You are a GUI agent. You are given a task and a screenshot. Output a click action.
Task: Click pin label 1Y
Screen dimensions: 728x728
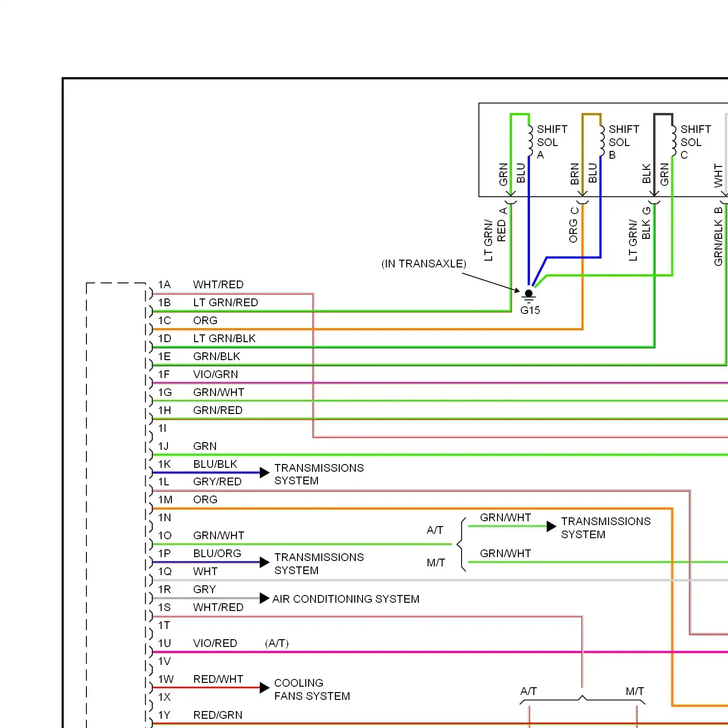pyautogui.click(x=165, y=715)
